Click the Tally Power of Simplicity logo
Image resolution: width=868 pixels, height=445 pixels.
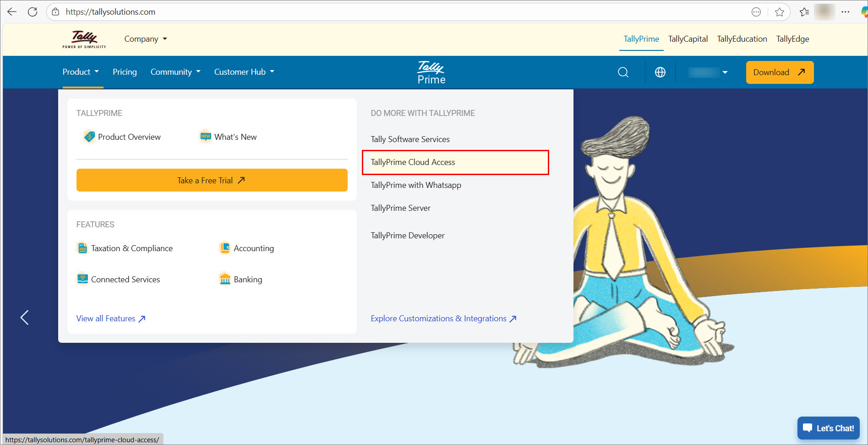[x=84, y=39]
